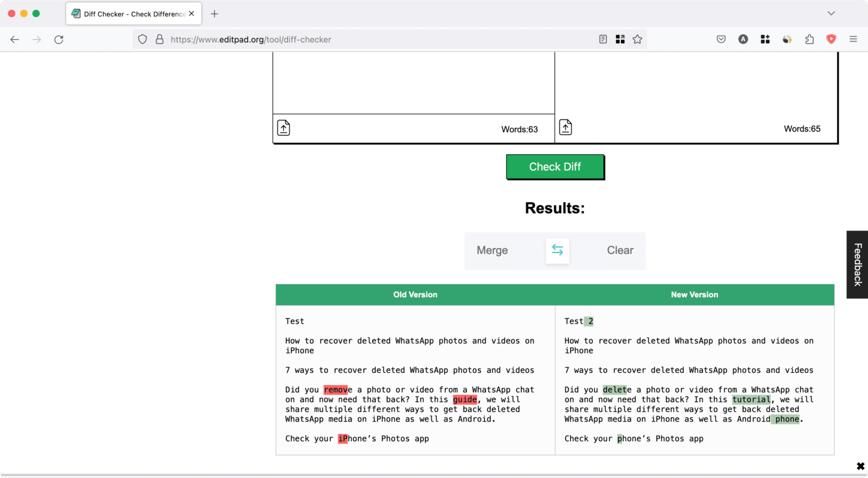
Task: Click the browser forward arrow
Action: click(37, 40)
